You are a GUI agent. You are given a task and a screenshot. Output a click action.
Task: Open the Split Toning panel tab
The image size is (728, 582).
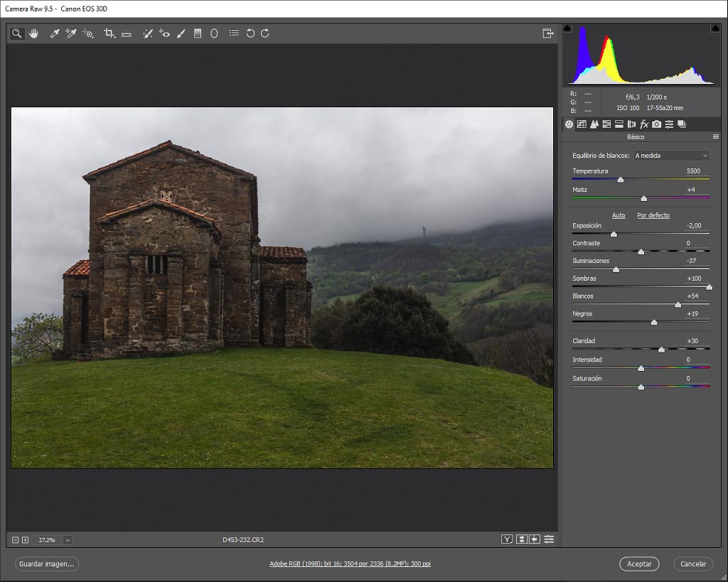pyautogui.click(x=619, y=124)
